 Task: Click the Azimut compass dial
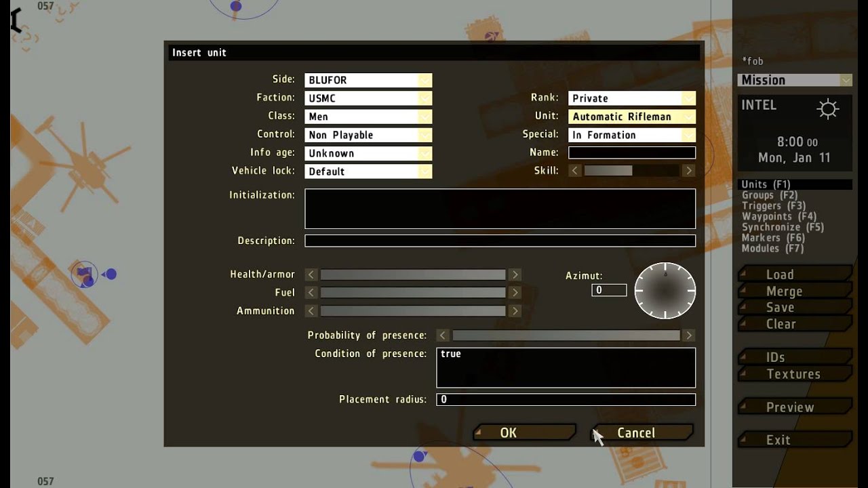(665, 291)
